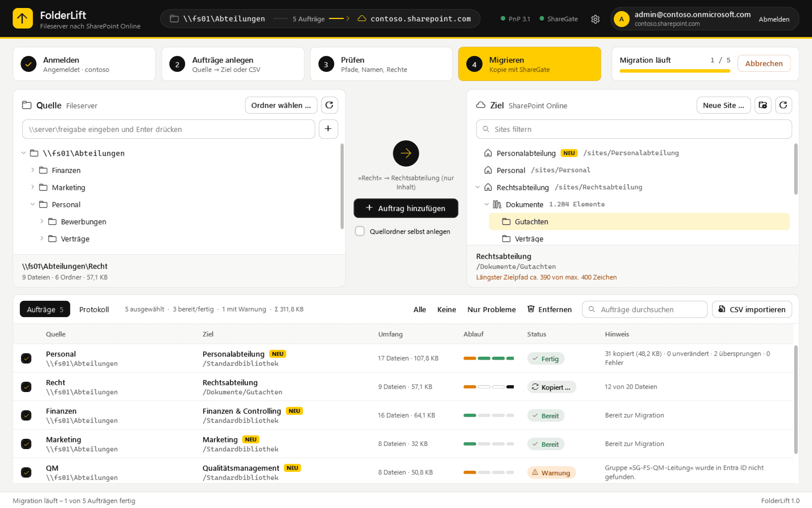Select the Gutachten folder icon
The height and width of the screenshot is (508, 812).
pos(506,222)
